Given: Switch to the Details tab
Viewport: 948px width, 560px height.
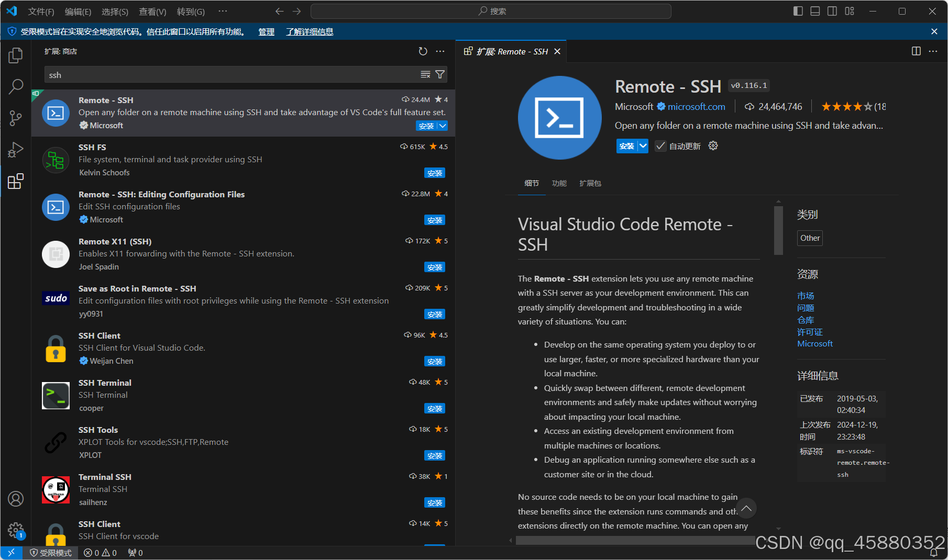Looking at the screenshot, I should pos(532,183).
